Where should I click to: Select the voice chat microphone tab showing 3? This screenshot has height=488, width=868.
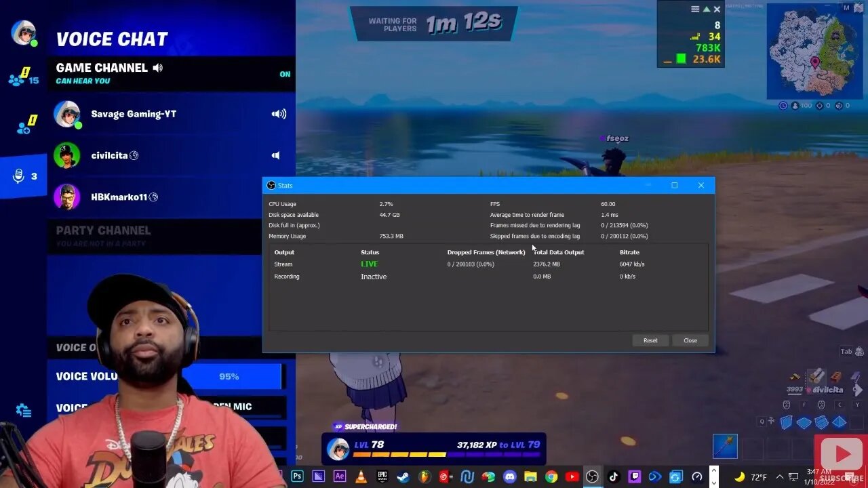tap(24, 176)
